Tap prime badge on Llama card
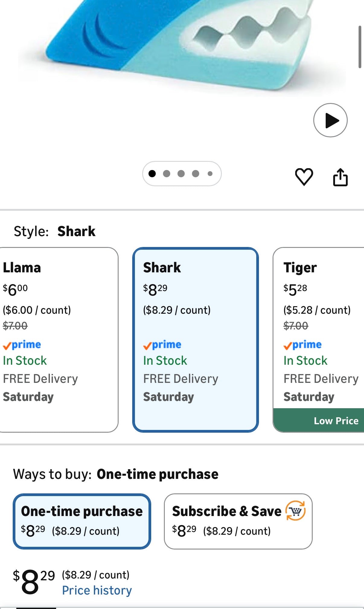This screenshot has width=364, height=609. point(22,345)
